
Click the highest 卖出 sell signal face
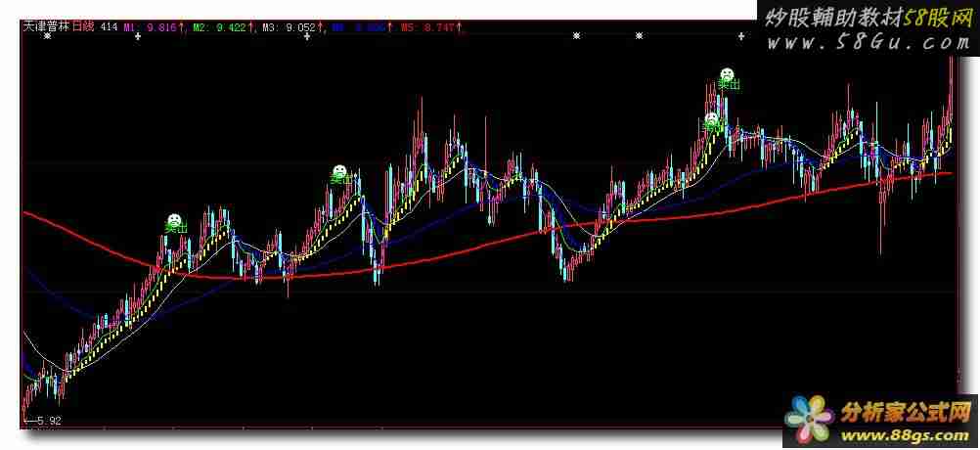[x=727, y=74]
